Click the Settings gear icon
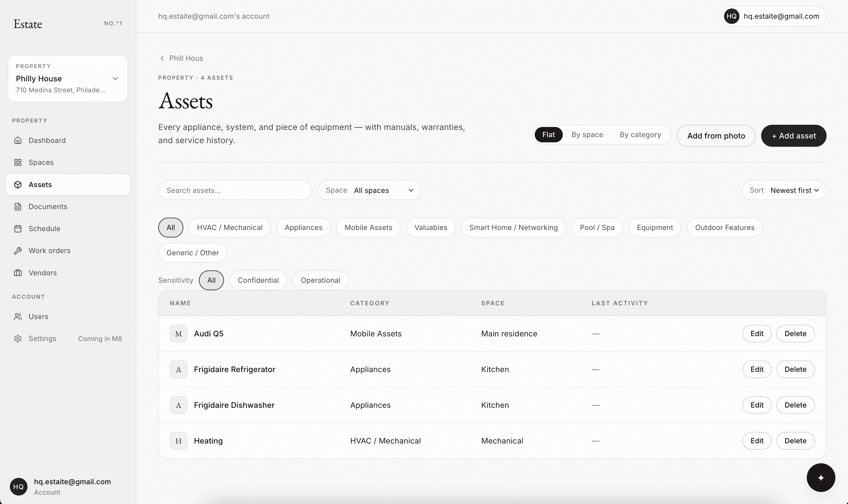This screenshot has height=504, width=848. pyautogui.click(x=18, y=339)
